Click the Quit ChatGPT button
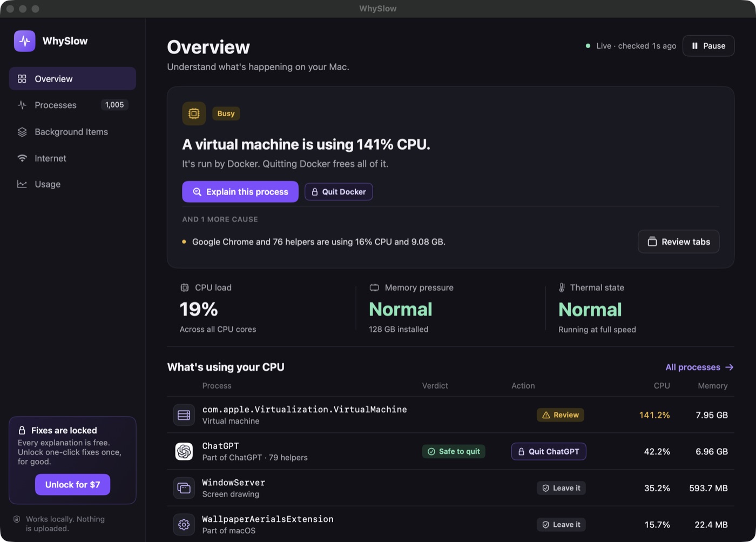This screenshot has height=542, width=756. [549, 452]
